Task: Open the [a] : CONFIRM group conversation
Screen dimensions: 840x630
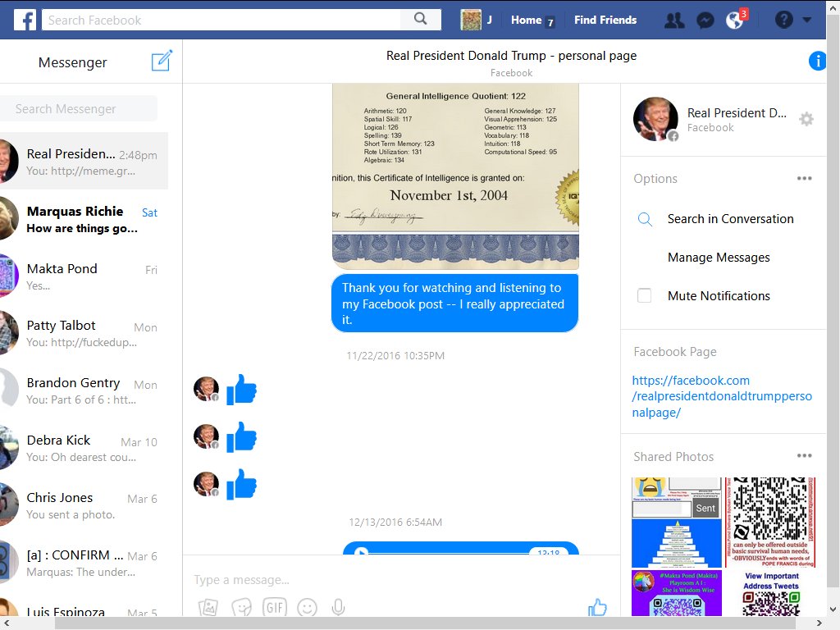Action: [84, 563]
